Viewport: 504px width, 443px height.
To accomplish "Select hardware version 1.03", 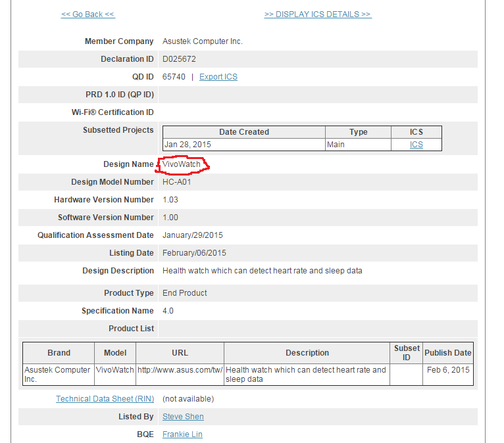I will [x=170, y=200].
